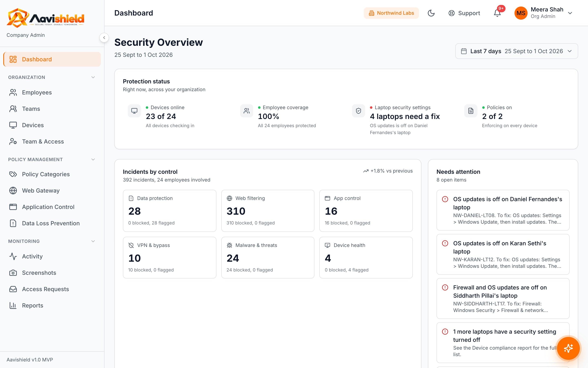
Task: Open Application Control page
Action: (52, 207)
